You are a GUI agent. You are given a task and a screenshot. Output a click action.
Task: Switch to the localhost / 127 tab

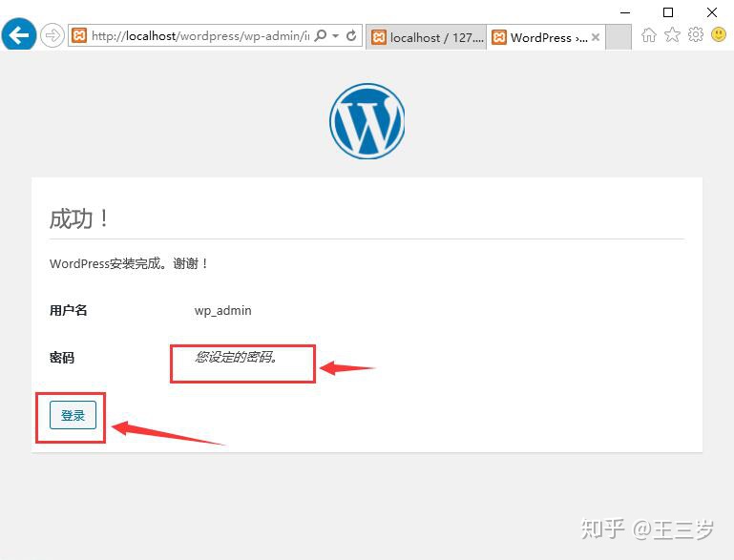(x=427, y=37)
